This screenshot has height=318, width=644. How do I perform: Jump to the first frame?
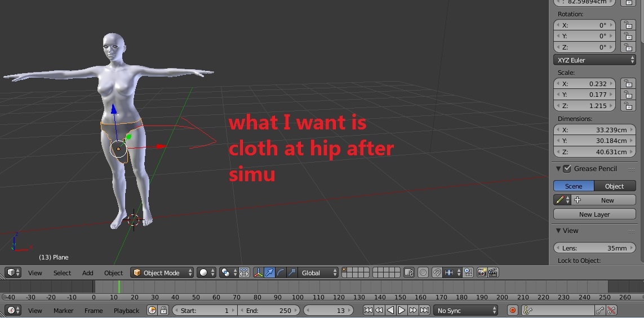pos(368,310)
